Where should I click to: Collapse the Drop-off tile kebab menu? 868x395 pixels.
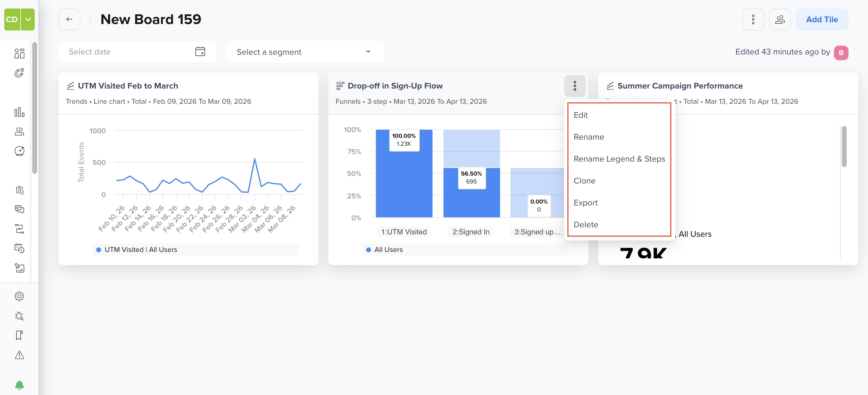(575, 86)
